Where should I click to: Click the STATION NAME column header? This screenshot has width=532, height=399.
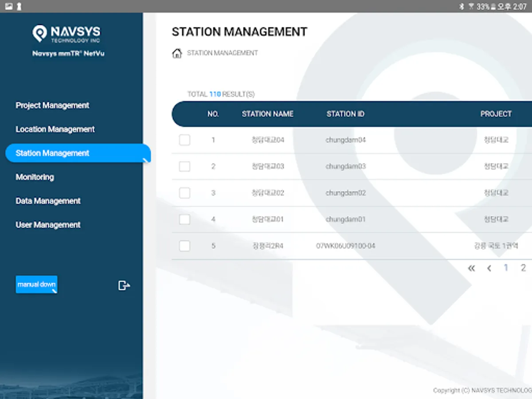coord(267,114)
